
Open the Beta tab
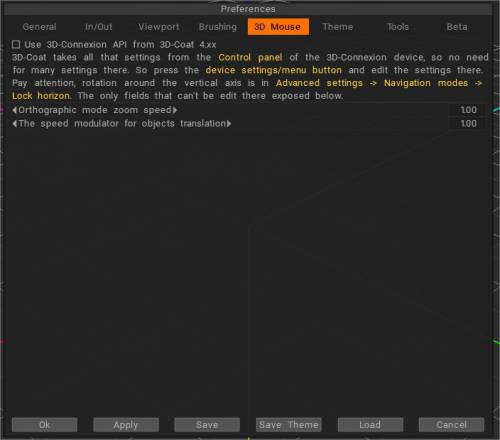coord(457,27)
